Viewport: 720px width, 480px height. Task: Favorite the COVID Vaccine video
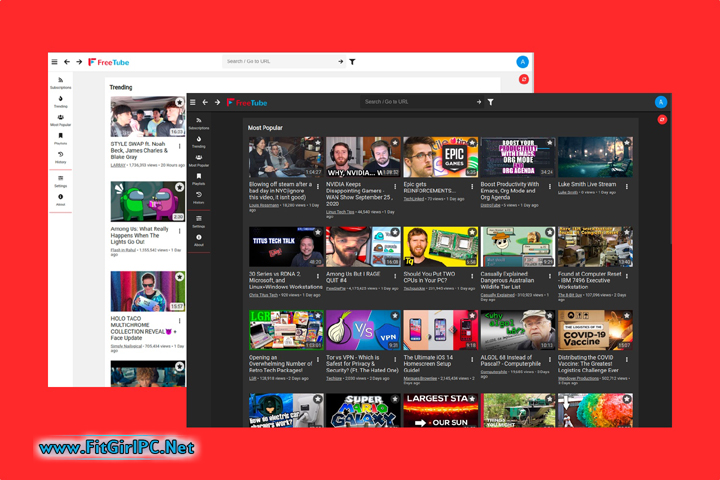point(627,316)
